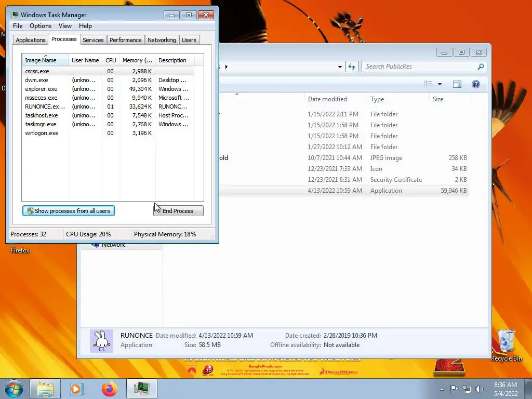Image resolution: width=532 pixels, height=399 pixels.
Task: Switch to the Applications tab
Action: pos(31,40)
